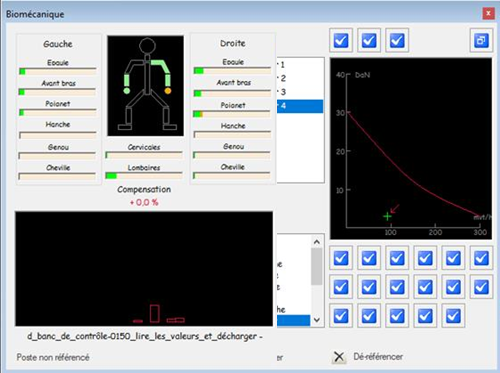500x373 pixels.
Task: Click the list scroll down arrow
Action: tap(317, 320)
